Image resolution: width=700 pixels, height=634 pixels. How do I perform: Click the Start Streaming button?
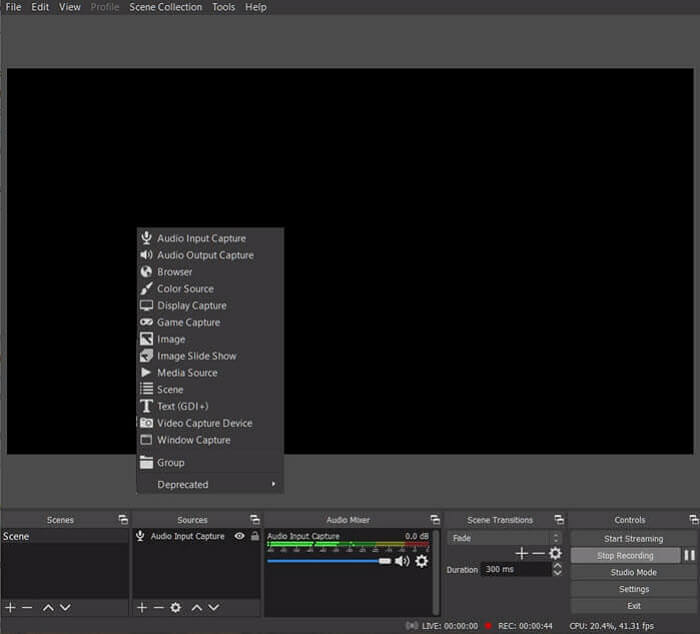(x=633, y=539)
